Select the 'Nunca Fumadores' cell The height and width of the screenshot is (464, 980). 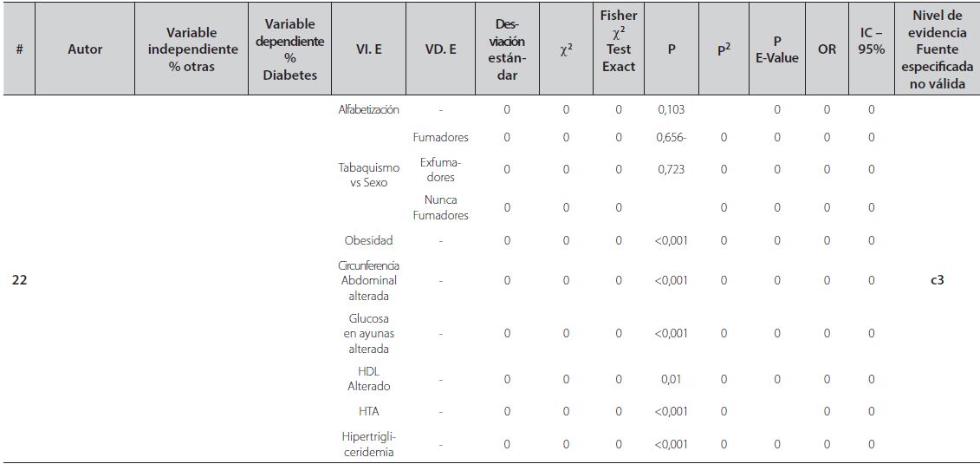tap(440, 207)
